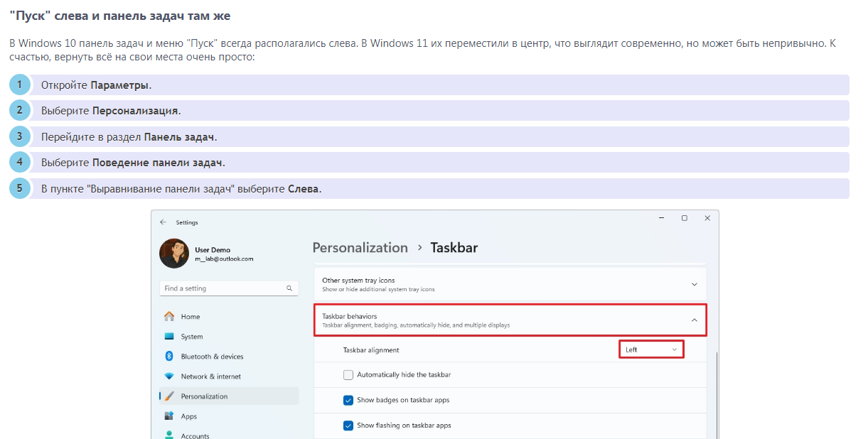Click the Personalization breadcrumb link
Viewport: 868px width, 439px height.
360,248
